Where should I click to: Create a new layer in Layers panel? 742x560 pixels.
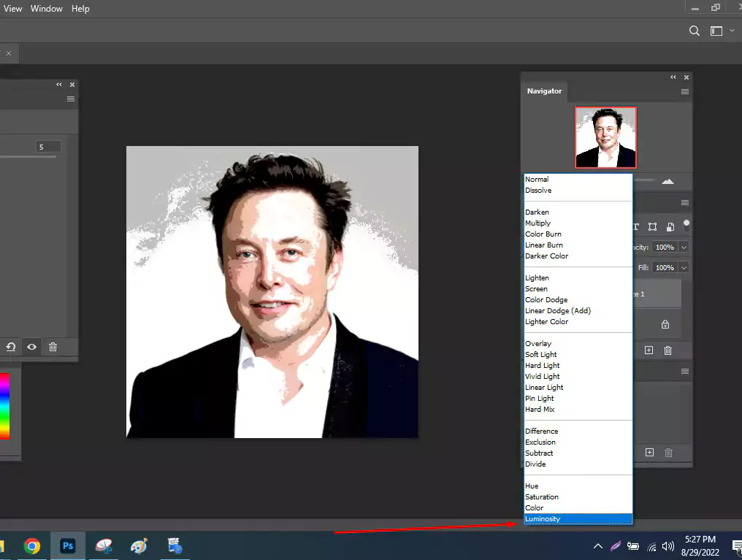pos(649,350)
